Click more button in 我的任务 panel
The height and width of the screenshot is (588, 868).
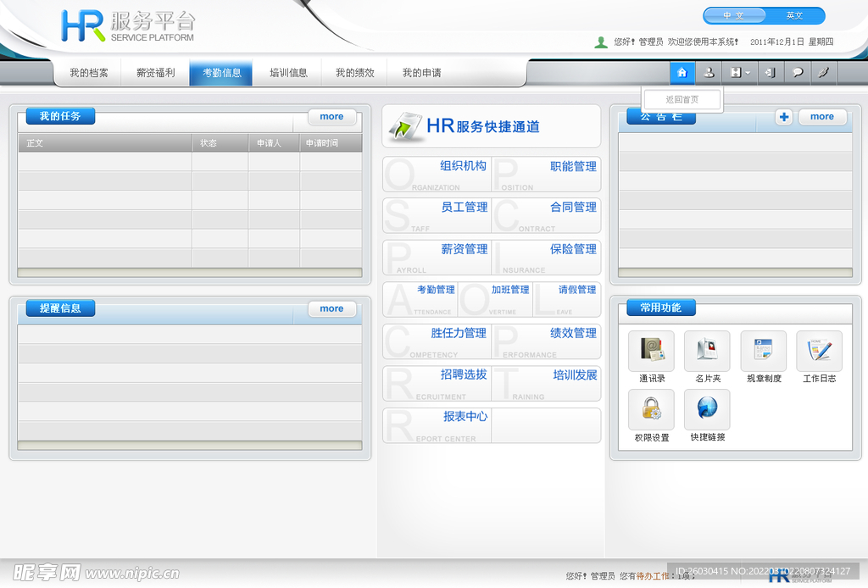coord(331,117)
